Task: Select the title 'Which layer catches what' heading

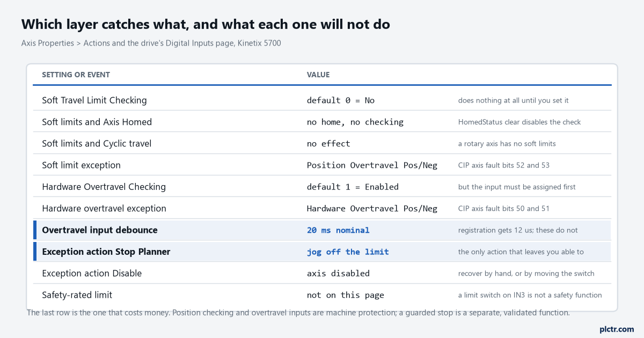Action: pos(206,24)
